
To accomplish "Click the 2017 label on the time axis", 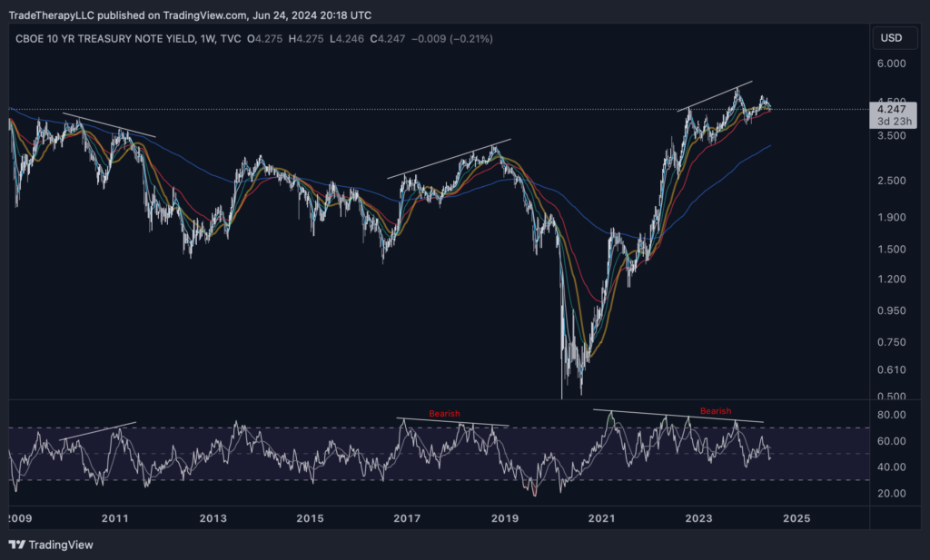I will [407, 518].
